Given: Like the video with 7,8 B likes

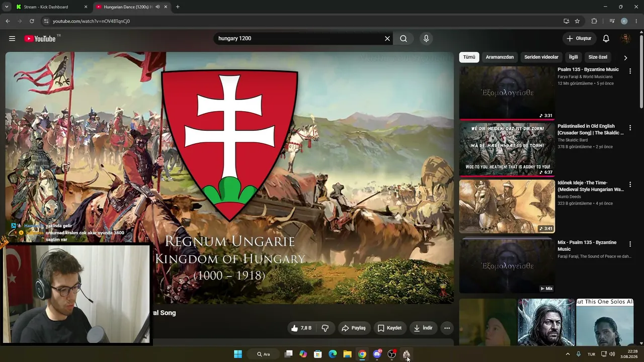Looking at the screenshot, I should point(301,328).
